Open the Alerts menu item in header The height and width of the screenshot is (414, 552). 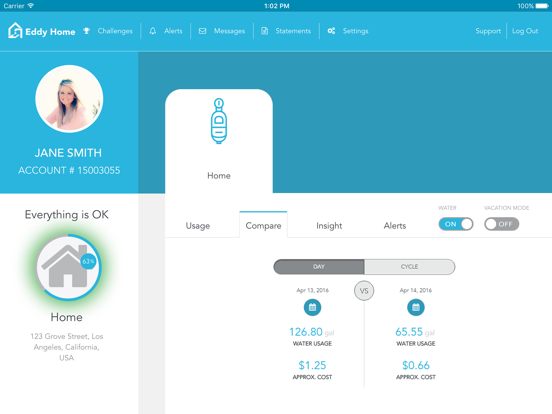pos(173,31)
